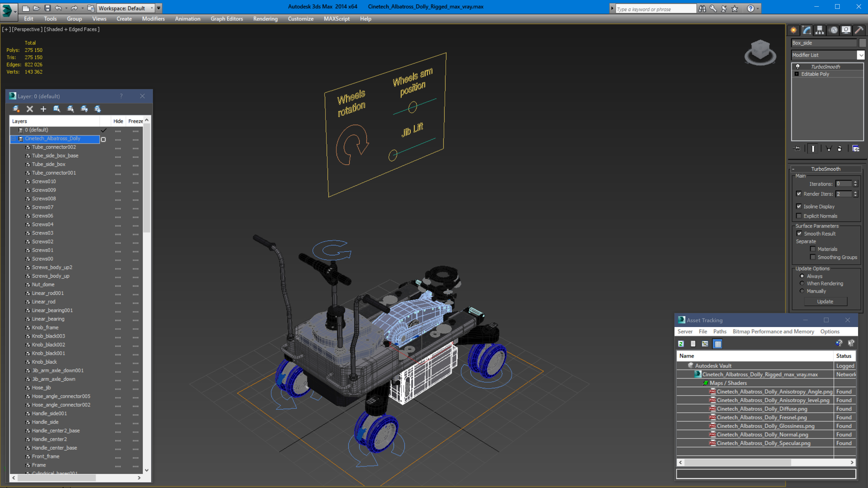This screenshot has height=488, width=868.
Task: Enable Separate by Smoothing Groups checkbox
Action: point(813,257)
